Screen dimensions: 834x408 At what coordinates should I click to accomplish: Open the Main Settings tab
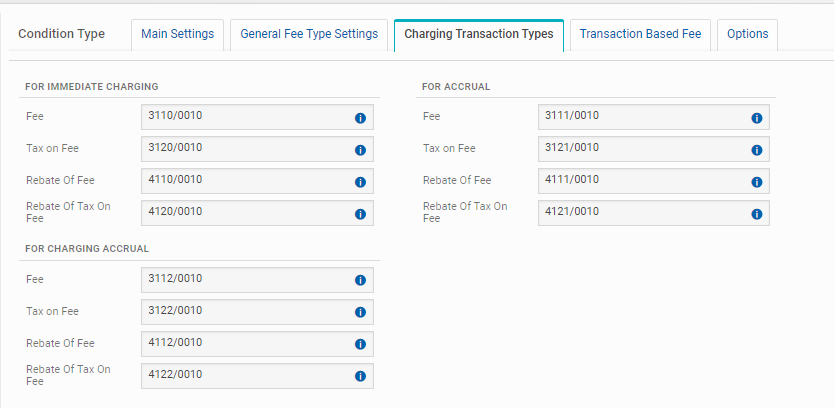177,34
